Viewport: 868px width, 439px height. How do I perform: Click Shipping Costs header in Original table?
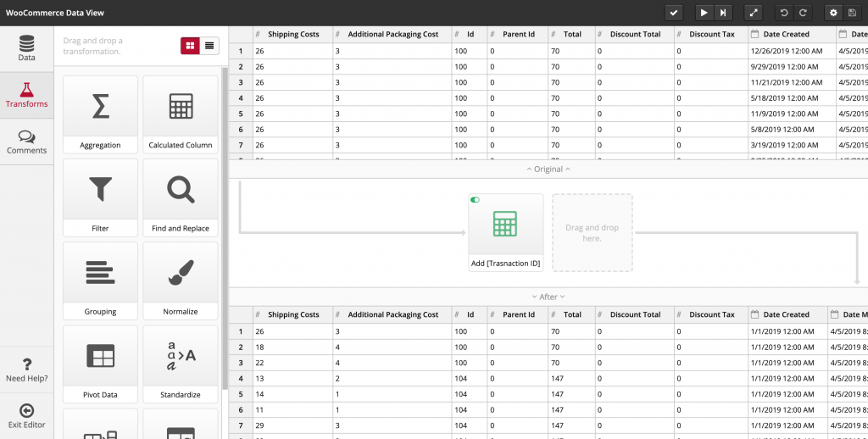tap(292, 34)
